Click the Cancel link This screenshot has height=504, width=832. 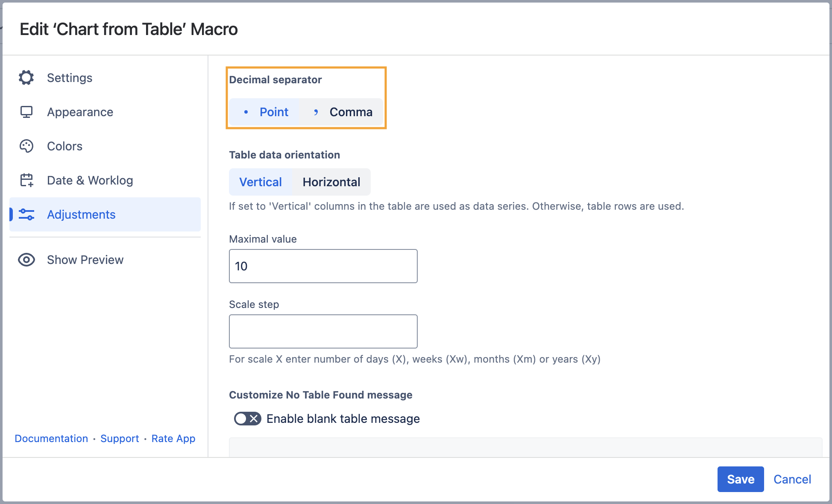click(x=792, y=479)
